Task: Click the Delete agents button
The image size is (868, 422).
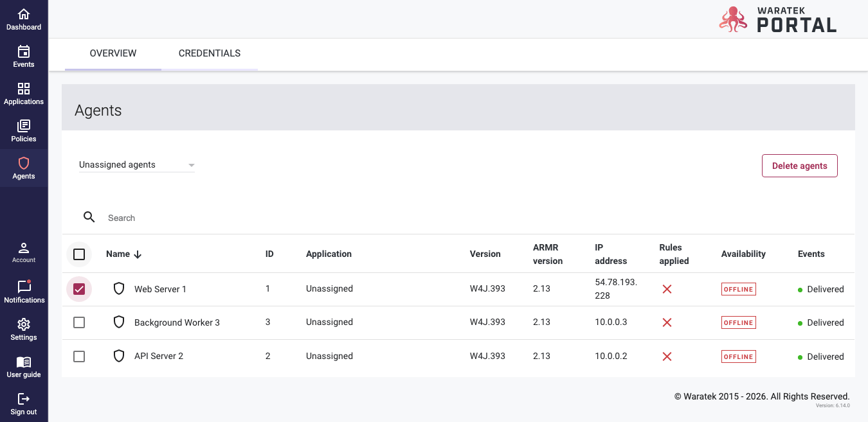Action: click(x=800, y=166)
